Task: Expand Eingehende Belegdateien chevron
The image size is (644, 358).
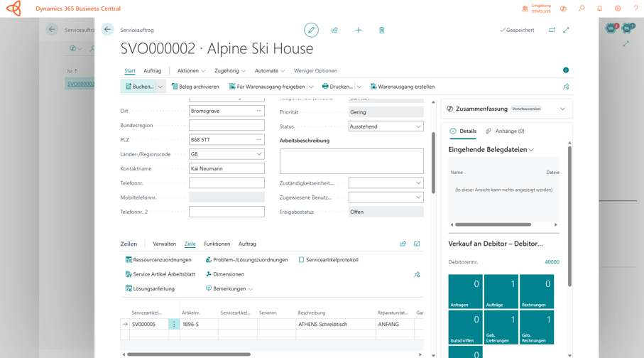Action: click(x=531, y=150)
